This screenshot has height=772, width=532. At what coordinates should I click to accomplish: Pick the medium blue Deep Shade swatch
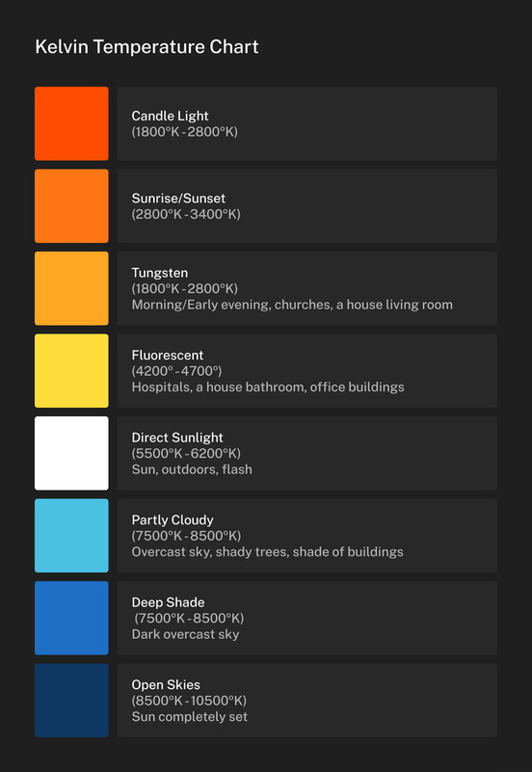[x=71, y=618]
